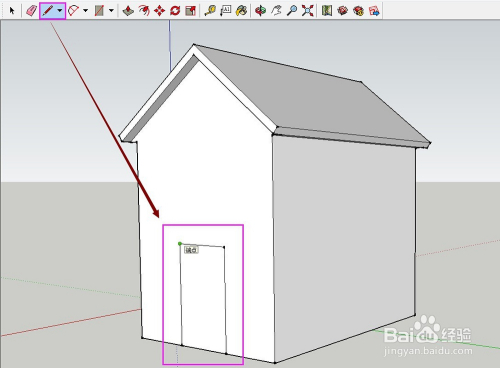The width and height of the screenshot is (500, 368).
Task: Click the Zoom Extents tool
Action: tap(308, 11)
